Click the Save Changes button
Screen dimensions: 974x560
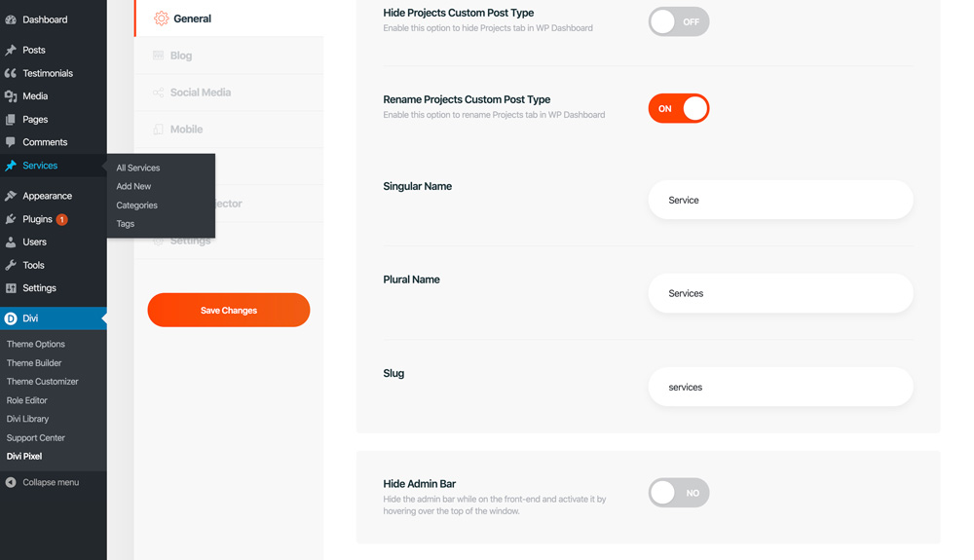(x=229, y=311)
